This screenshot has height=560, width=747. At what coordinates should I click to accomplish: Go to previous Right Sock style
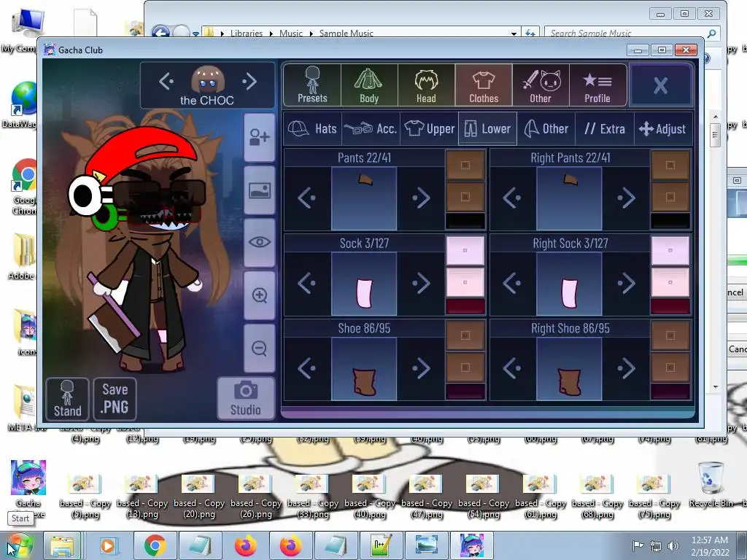click(512, 284)
